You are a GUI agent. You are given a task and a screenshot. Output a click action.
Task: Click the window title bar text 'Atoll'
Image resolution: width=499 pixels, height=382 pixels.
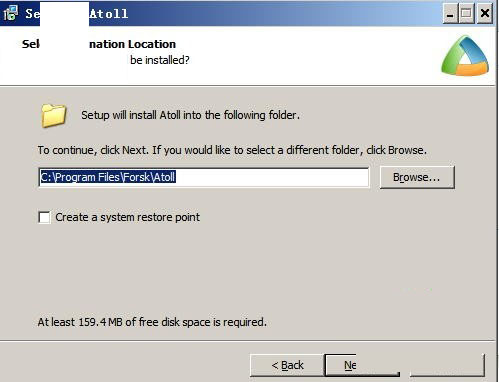[x=109, y=14]
